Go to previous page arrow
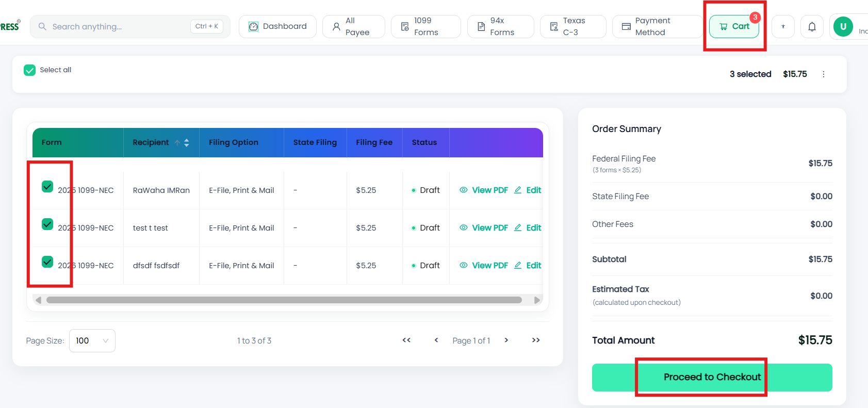 tap(436, 340)
